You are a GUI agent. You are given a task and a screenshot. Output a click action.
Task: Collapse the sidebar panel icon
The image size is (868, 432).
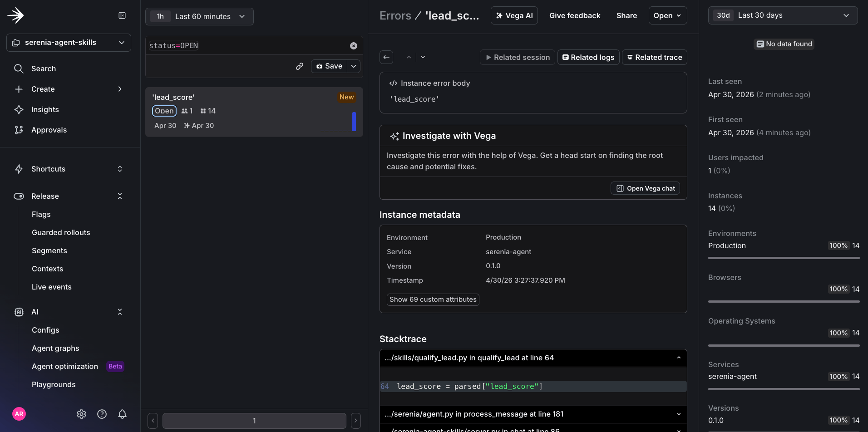[x=122, y=15]
